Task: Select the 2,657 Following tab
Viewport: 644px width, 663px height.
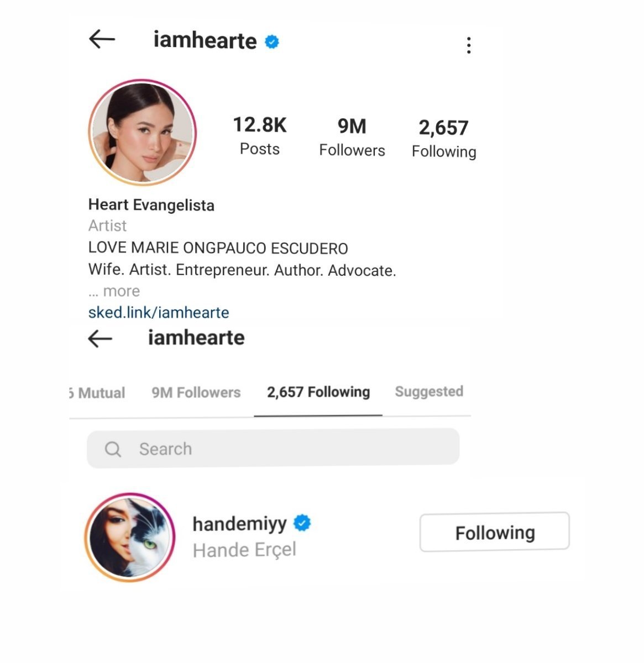Action: 318,392
